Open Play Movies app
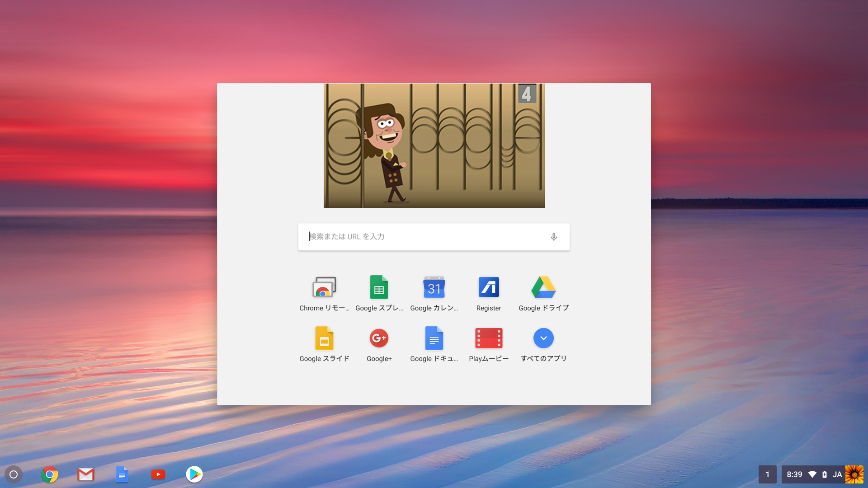This screenshot has width=868, height=488. (x=489, y=338)
